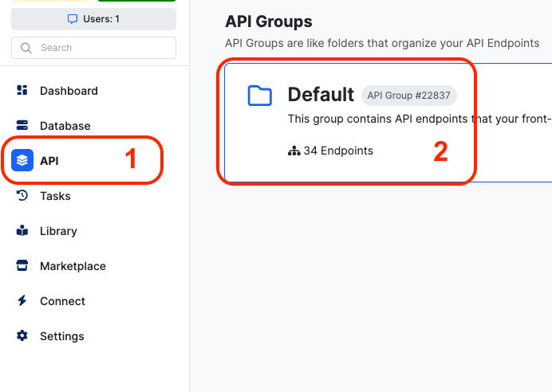Click the folder icon of the Default group
Screen dimensions: 552x392
(259, 96)
